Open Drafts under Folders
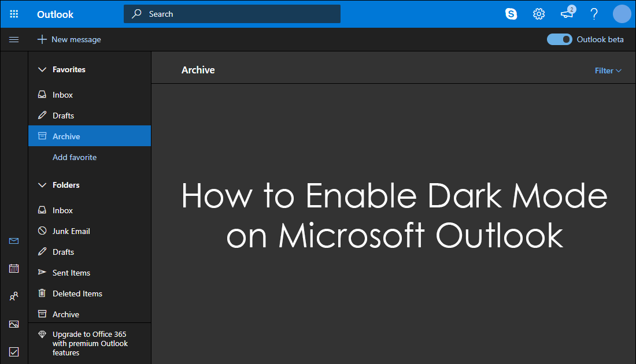 point(90,252)
